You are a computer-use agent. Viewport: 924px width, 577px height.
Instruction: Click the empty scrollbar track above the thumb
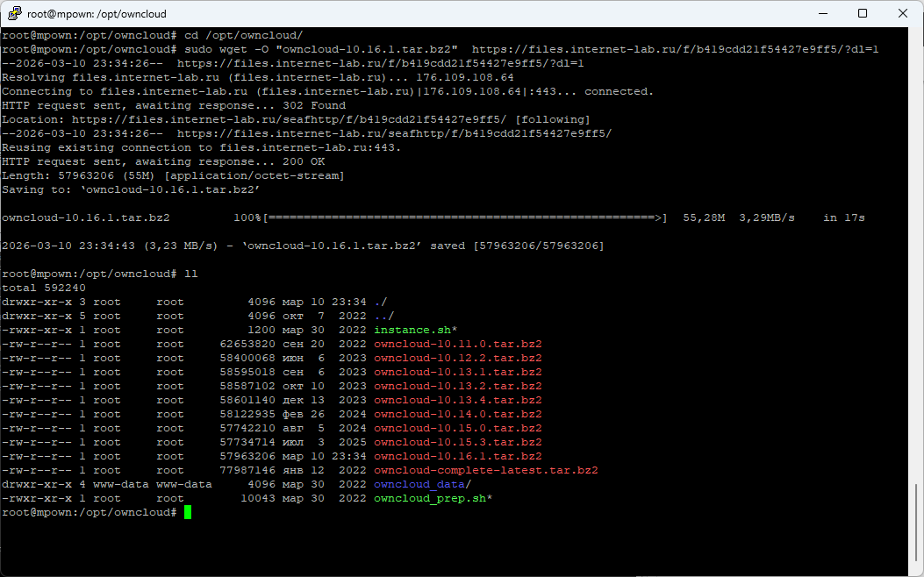[x=916, y=263]
